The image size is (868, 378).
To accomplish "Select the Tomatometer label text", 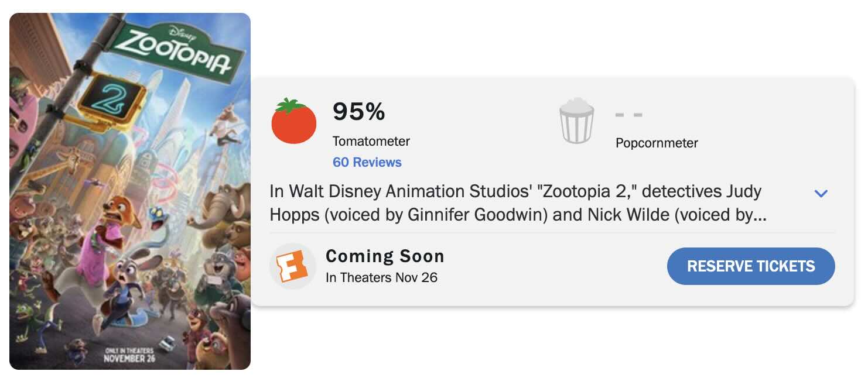I will pos(371,141).
